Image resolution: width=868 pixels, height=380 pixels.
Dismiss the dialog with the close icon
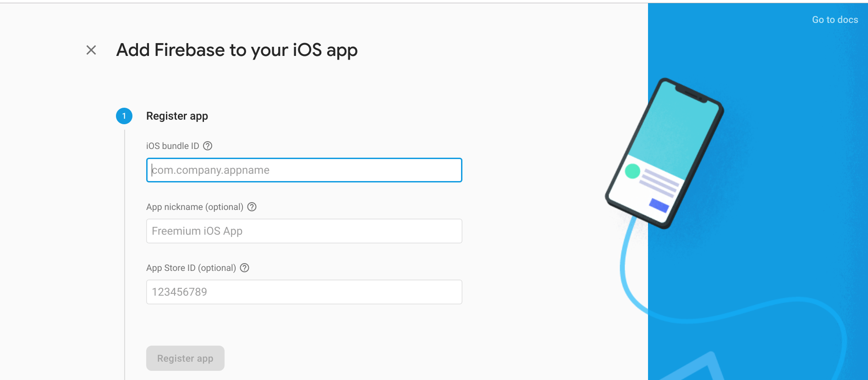91,50
